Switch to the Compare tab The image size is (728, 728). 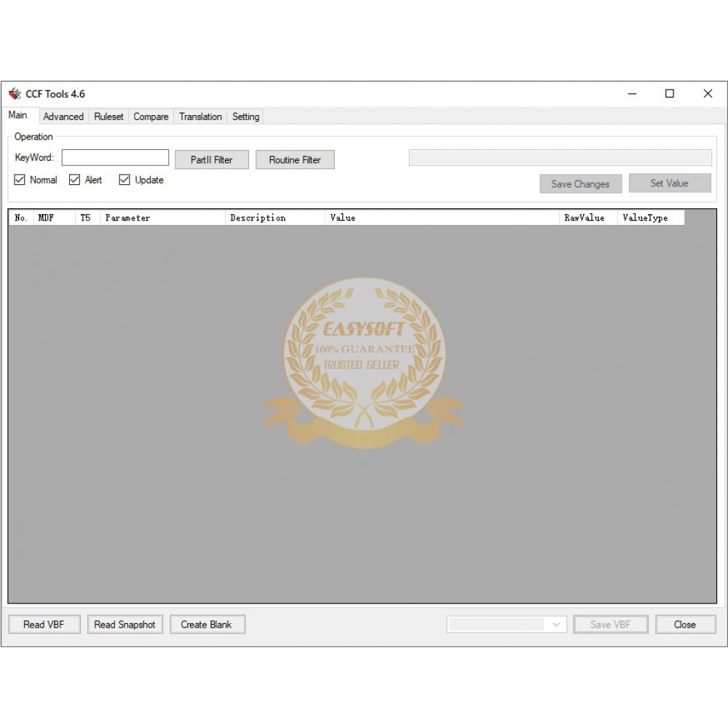coord(151,116)
